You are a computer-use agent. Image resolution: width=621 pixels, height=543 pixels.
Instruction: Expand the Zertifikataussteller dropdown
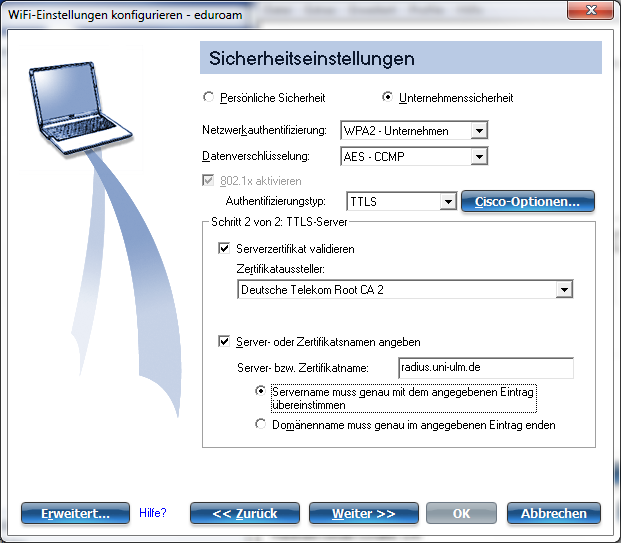click(564, 290)
